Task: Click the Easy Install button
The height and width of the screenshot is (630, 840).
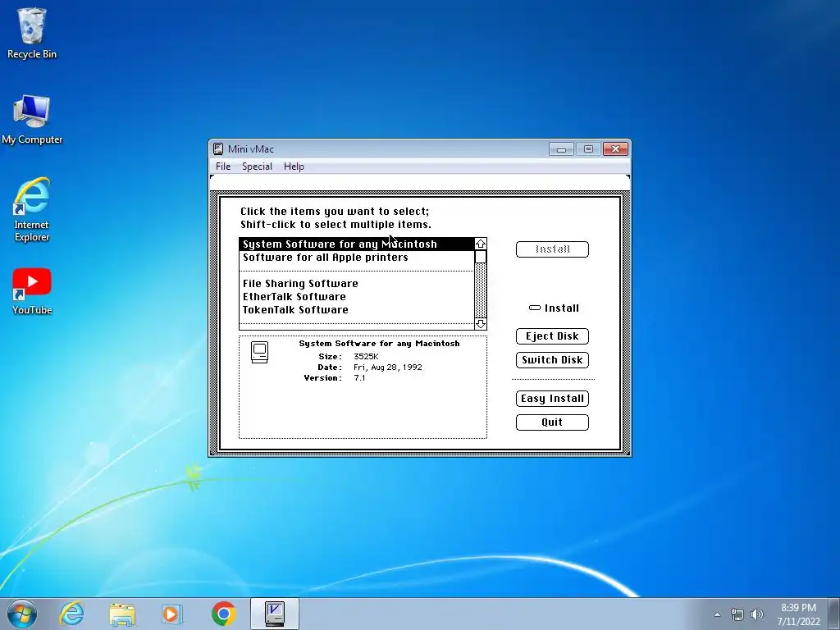Action: pyautogui.click(x=552, y=399)
